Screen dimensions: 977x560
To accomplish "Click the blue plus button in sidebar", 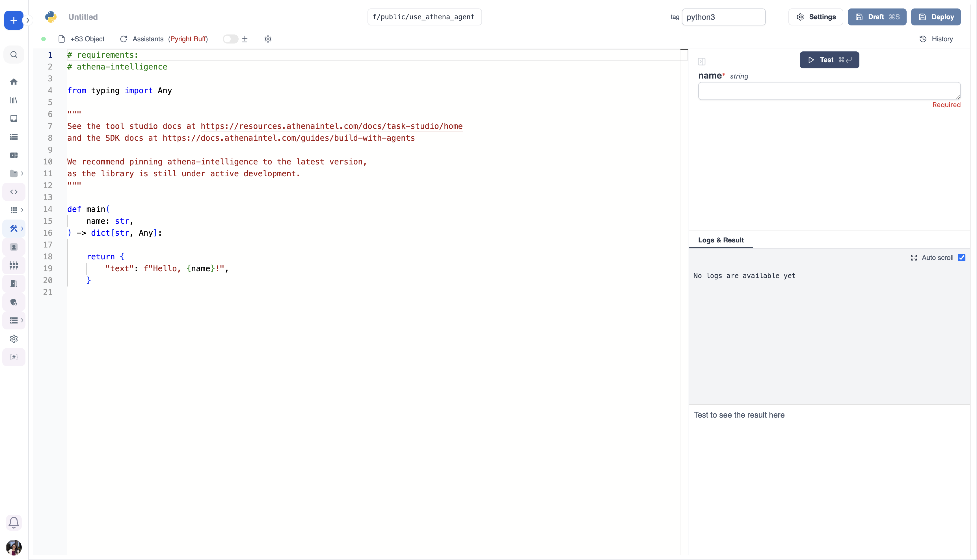I will pos(14,20).
